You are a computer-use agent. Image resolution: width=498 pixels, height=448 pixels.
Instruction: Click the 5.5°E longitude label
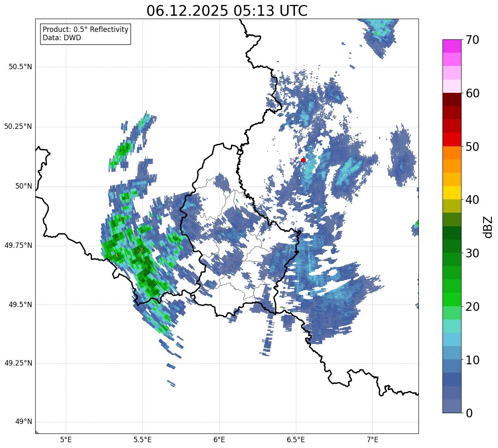(143, 439)
